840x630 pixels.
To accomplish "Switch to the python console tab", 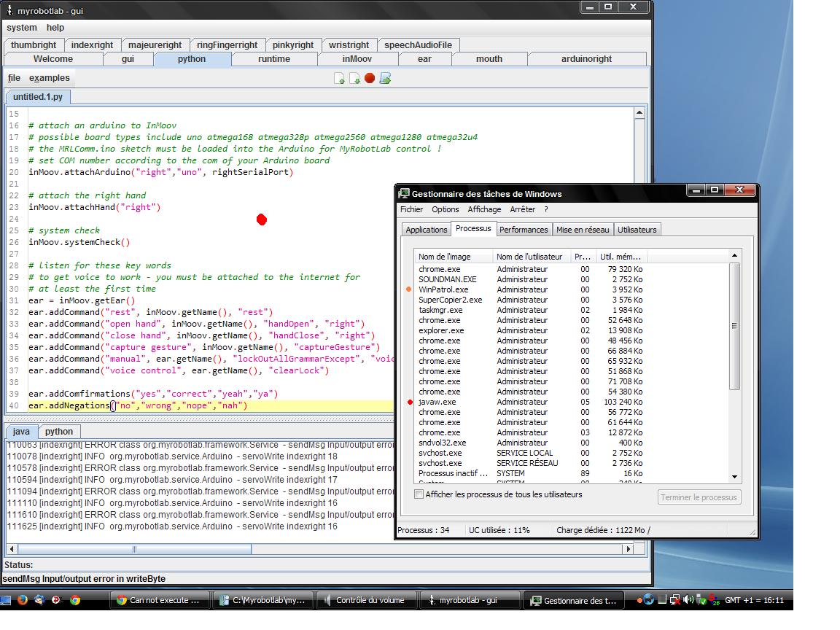I will coord(59,431).
